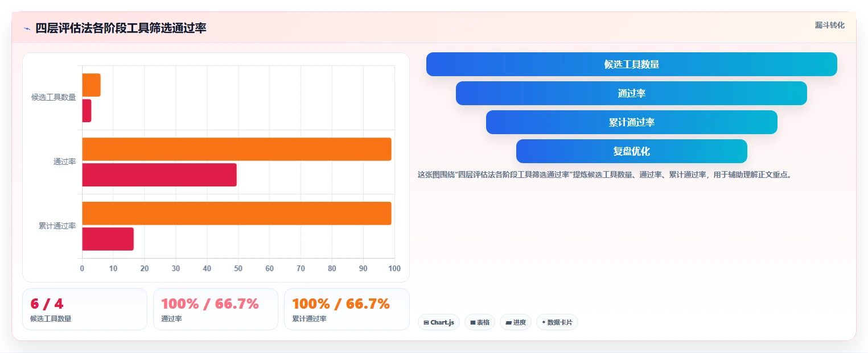The width and height of the screenshot is (868, 353).
Task: Click the red 通过率 bar in the chart
Action: coord(159,175)
